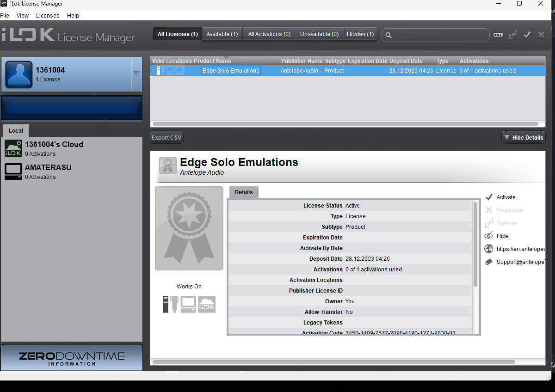
Task: Click the Deposit Date value in Details list
Action: coord(368,259)
